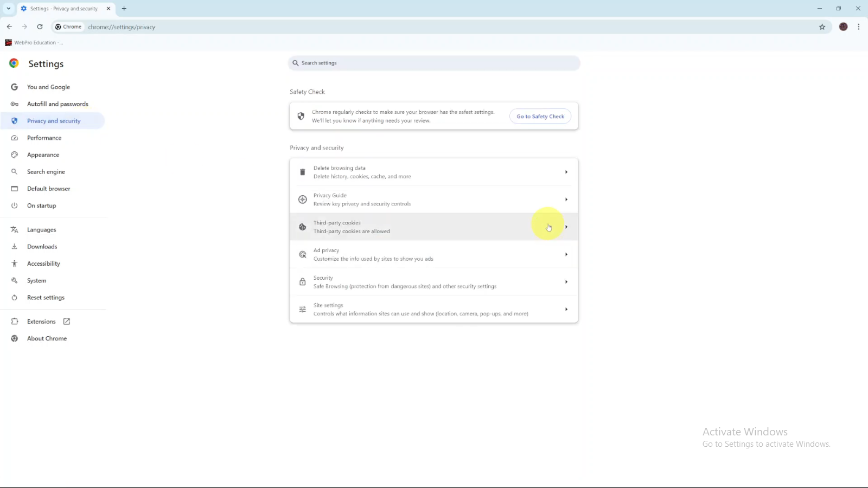Viewport: 868px width, 488px height.
Task: Click the compass icon for Privacy Guide
Action: [303, 200]
